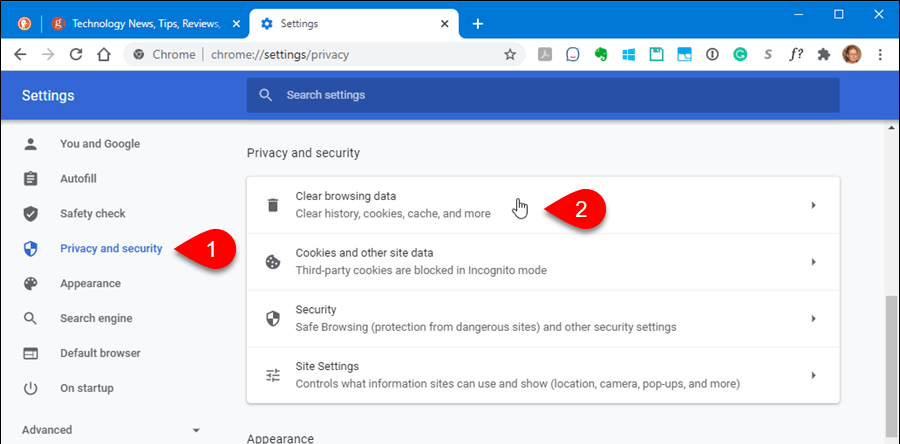Image resolution: width=900 pixels, height=444 pixels.
Task: Open the f? font identifier extension
Action: tap(796, 54)
